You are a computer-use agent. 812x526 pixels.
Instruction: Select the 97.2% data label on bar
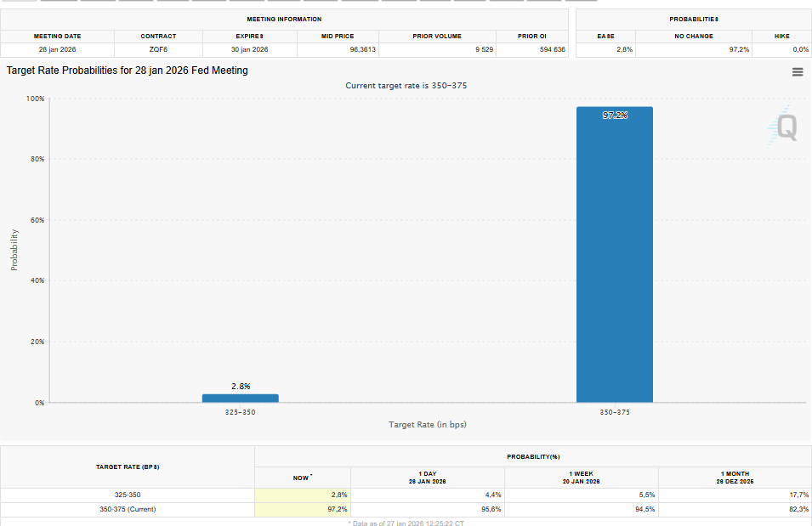tap(614, 116)
